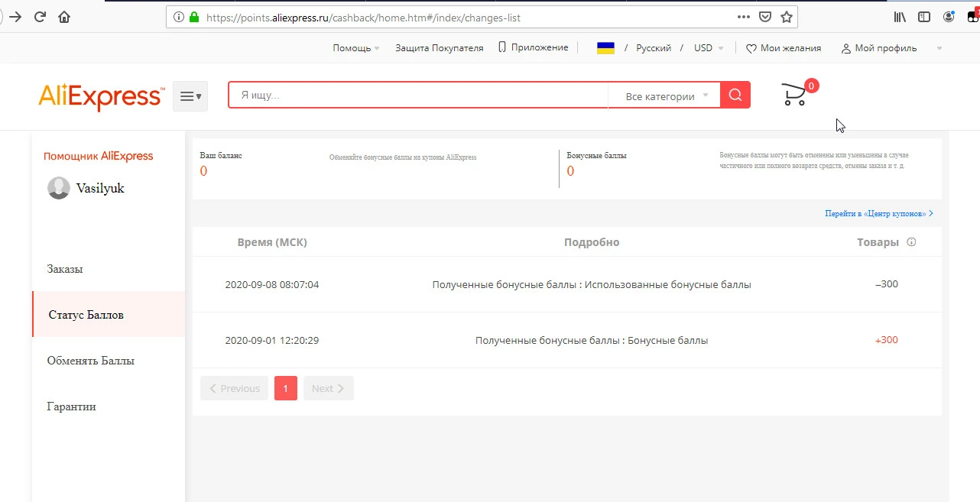Click the Помощник AliExpress heading
The image size is (980, 502).
coord(99,156)
